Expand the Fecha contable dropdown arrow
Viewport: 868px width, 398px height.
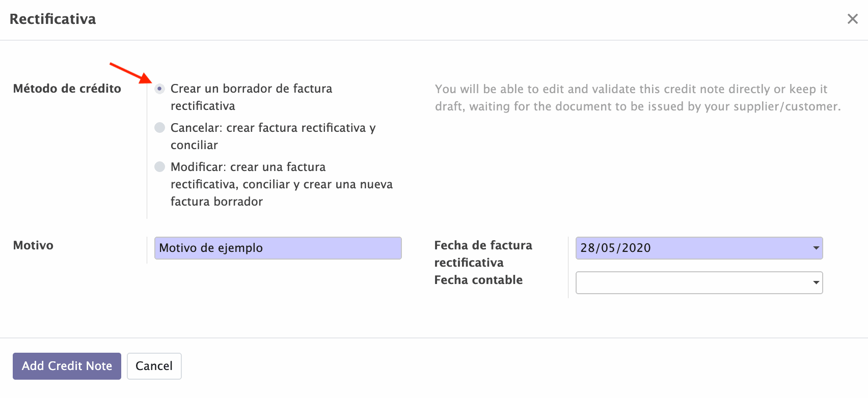click(816, 283)
